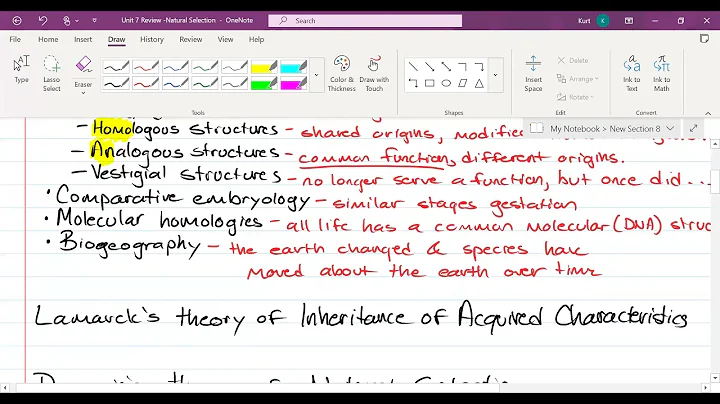The width and height of the screenshot is (720, 404).
Task: Select the top-row green pen
Action: (205, 67)
